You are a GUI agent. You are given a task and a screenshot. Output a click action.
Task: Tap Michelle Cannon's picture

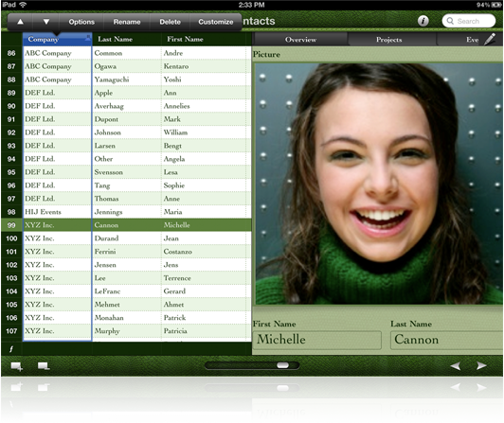tap(379, 184)
